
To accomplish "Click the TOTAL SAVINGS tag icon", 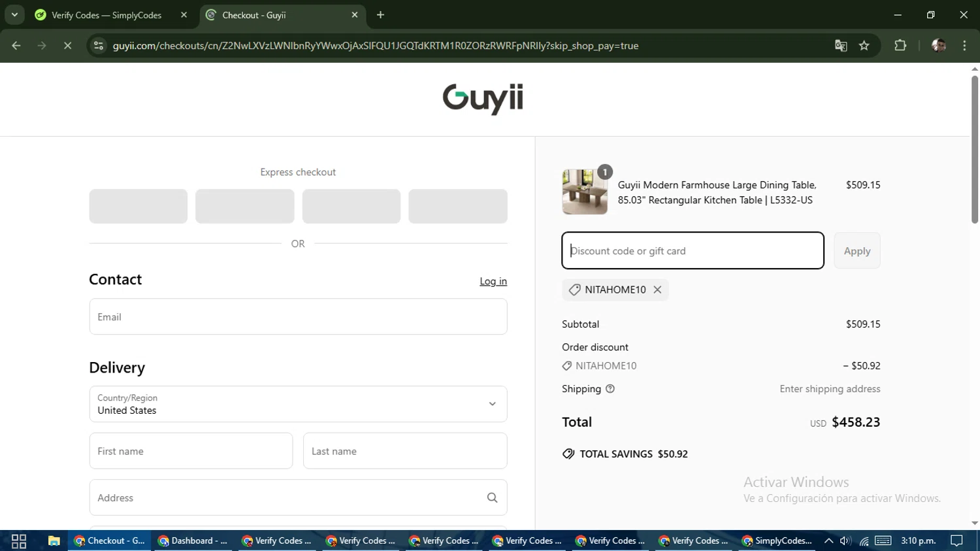I will 568,454.
